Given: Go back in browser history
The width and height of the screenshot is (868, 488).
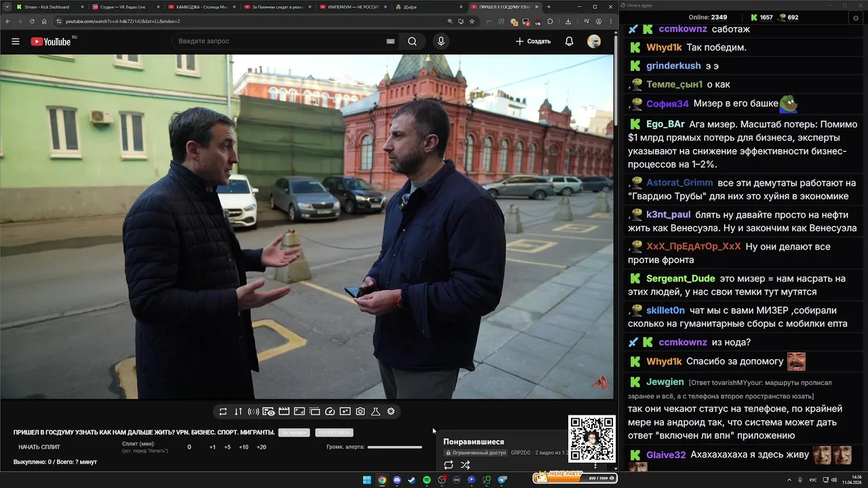Looking at the screenshot, I should [x=9, y=21].
